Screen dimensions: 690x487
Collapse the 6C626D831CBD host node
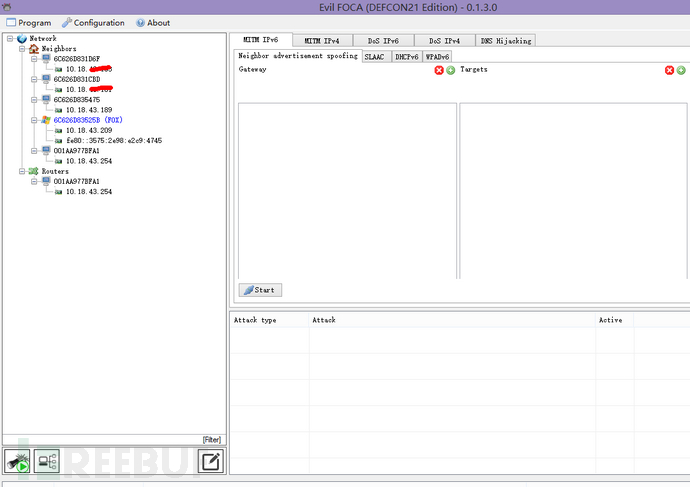click(x=34, y=80)
